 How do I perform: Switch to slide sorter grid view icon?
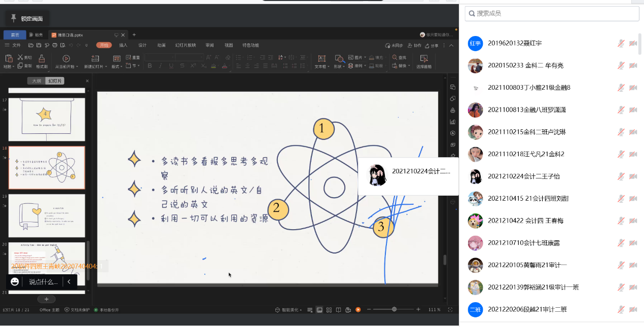click(329, 310)
